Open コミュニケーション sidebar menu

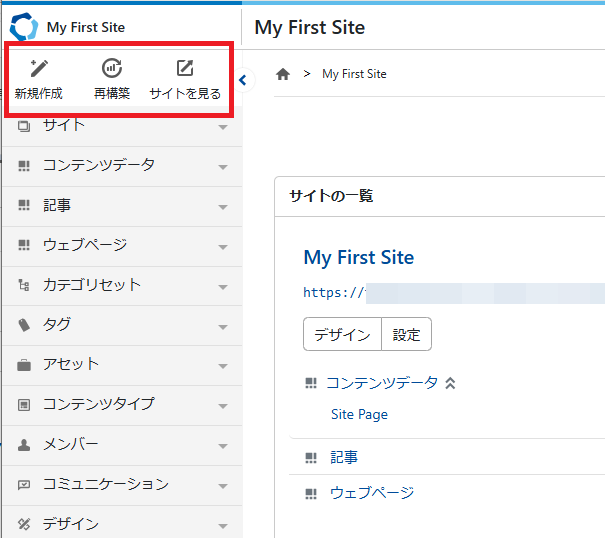105,484
